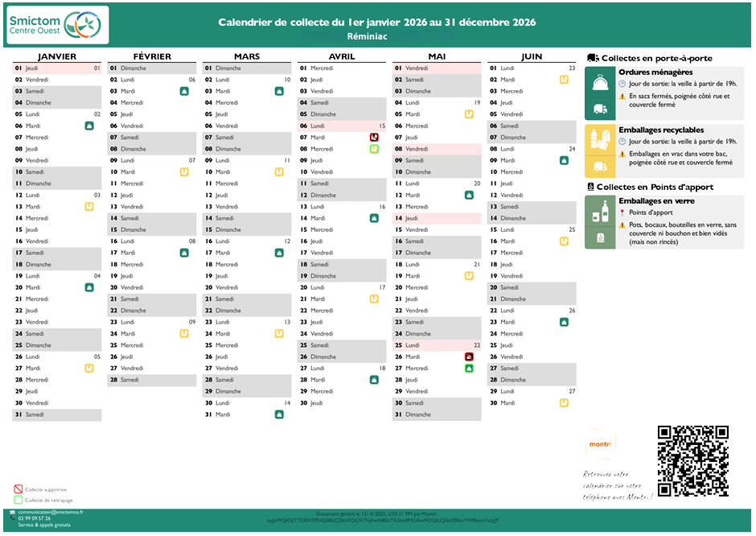Click the 'Collectes en porte-à-porte' heading
Image resolution: width=756 pixels, height=536 pixels.
coord(656,58)
